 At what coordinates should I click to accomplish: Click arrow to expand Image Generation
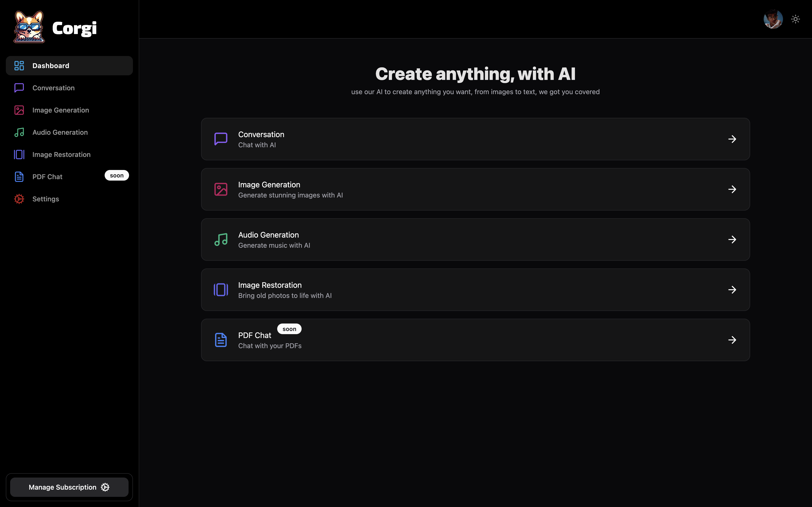coord(732,189)
